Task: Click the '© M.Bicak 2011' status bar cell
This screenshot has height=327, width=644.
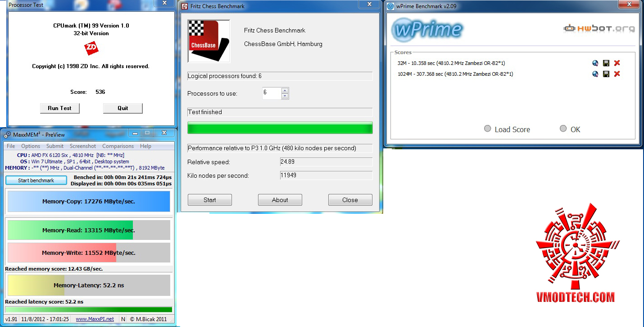Action: click(148, 319)
